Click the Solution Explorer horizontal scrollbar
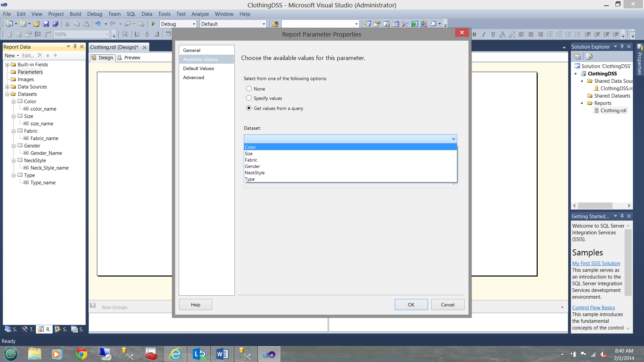The height and width of the screenshot is (362, 644). point(595,205)
